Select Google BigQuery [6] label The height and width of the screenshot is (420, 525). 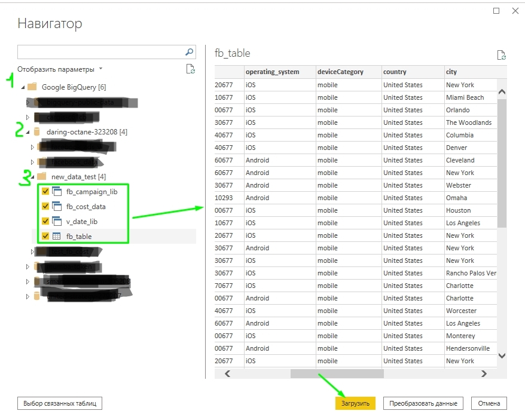point(74,87)
